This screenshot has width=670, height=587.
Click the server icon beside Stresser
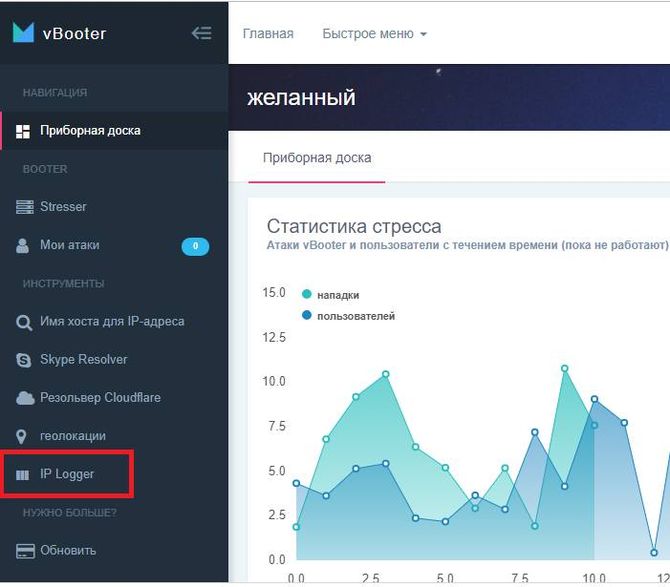click(x=24, y=207)
